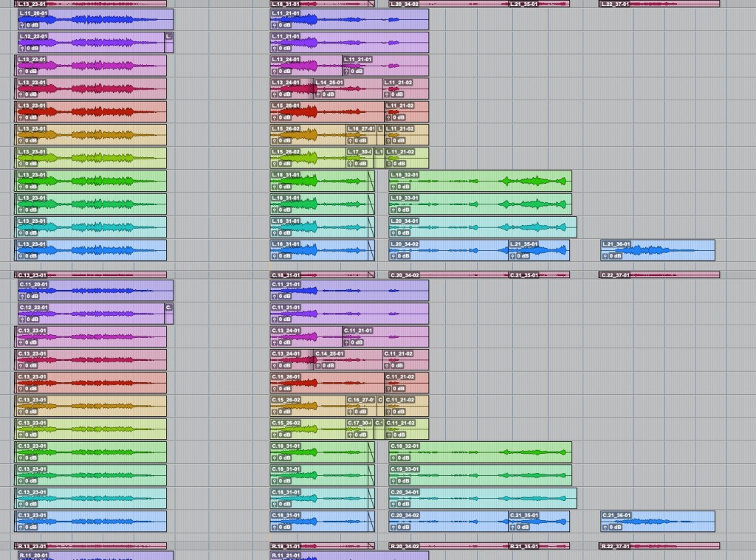Select the fade-out on blue C.18_31-01 clip
Image resolution: width=756 pixels, height=560 pixels.
pos(371,522)
